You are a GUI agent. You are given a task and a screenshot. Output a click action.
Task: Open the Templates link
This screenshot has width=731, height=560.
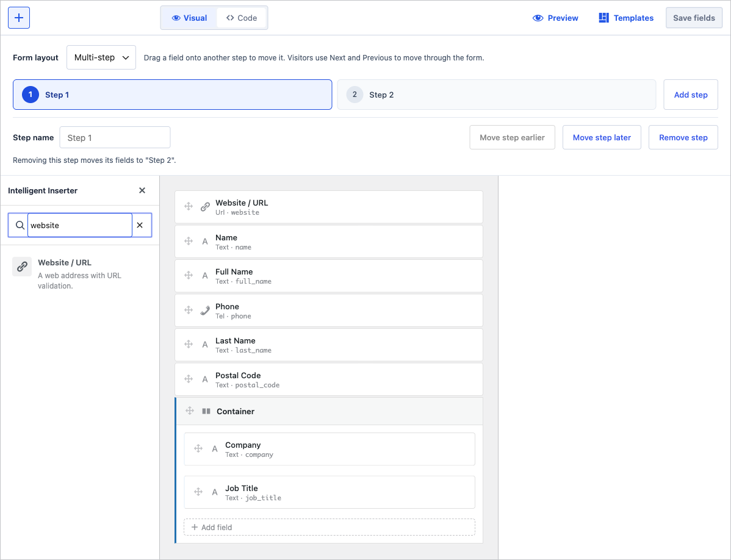point(626,18)
